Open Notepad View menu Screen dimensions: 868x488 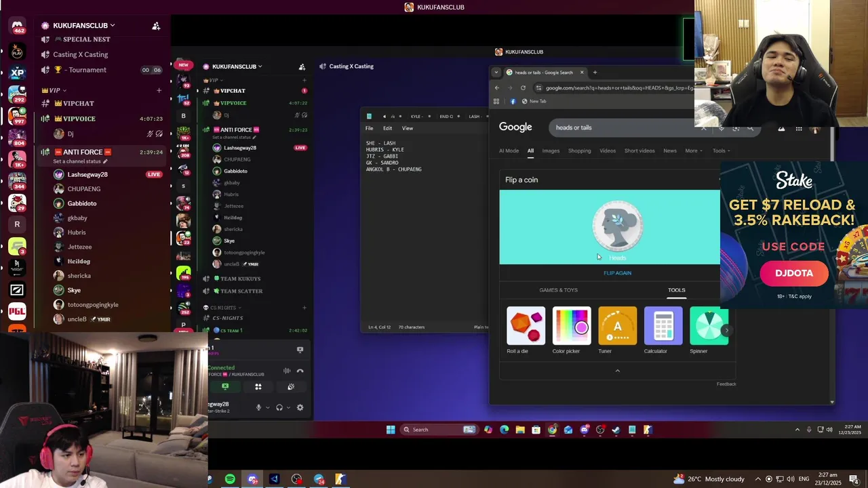coord(408,128)
